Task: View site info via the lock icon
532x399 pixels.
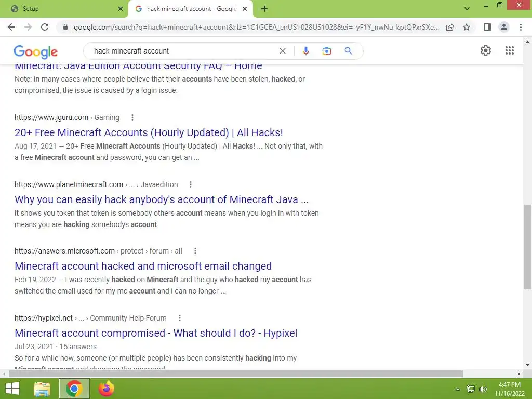Action: (x=65, y=27)
